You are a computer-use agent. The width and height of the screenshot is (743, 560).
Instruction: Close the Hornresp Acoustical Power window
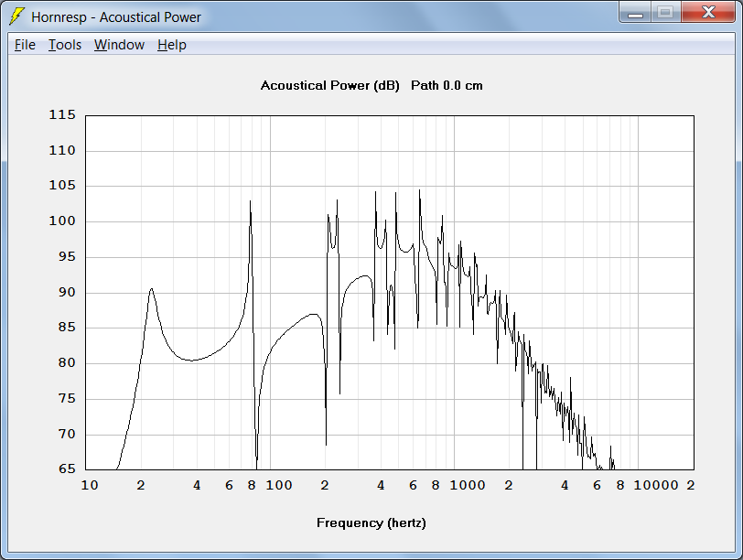click(x=708, y=13)
